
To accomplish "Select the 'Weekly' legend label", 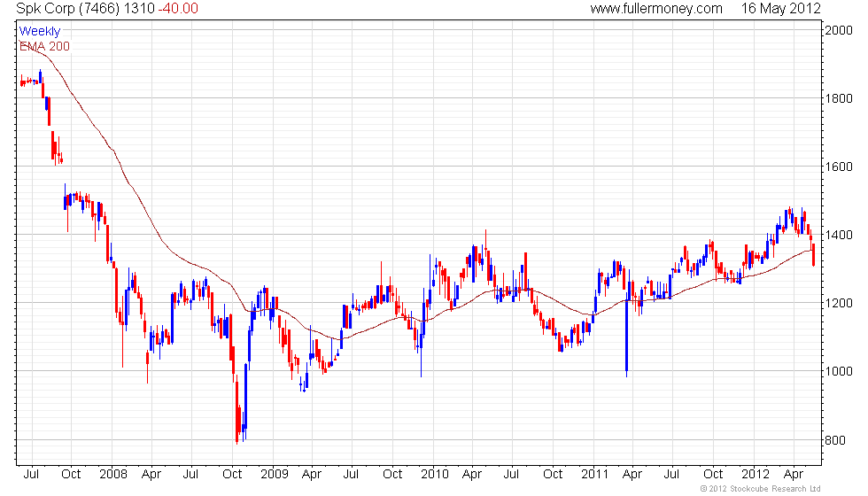I will point(39,31).
